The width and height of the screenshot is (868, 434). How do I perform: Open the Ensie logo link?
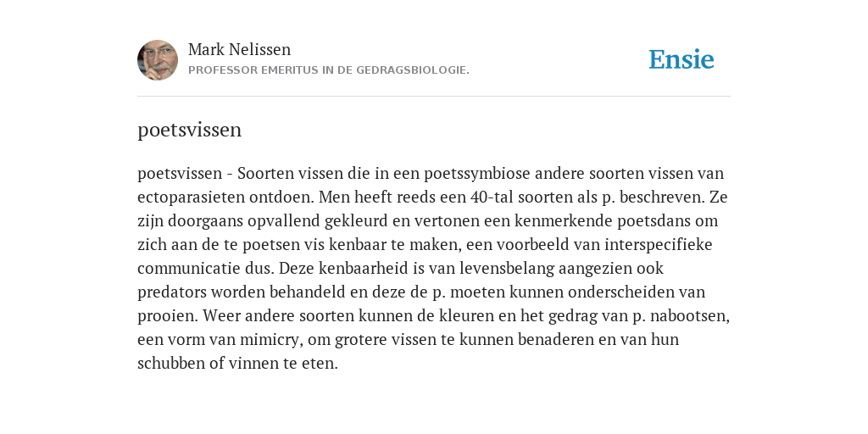682,59
